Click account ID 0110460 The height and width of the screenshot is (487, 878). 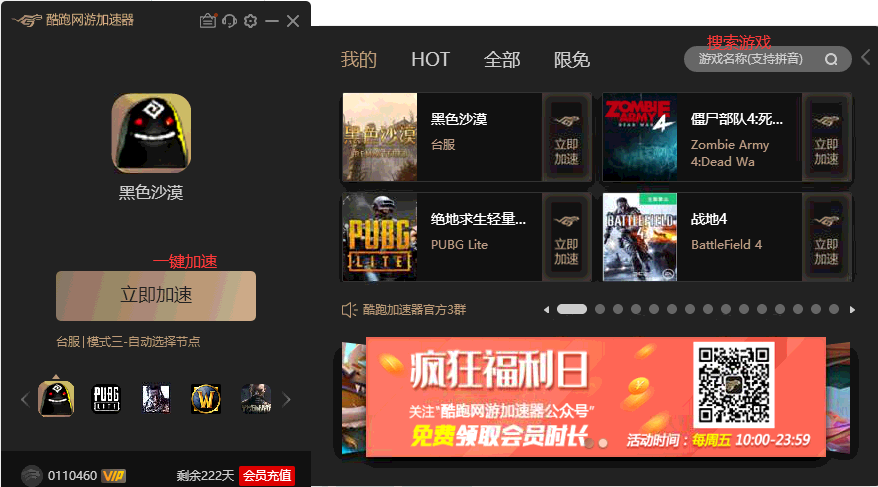pyautogui.click(x=72, y=476)
